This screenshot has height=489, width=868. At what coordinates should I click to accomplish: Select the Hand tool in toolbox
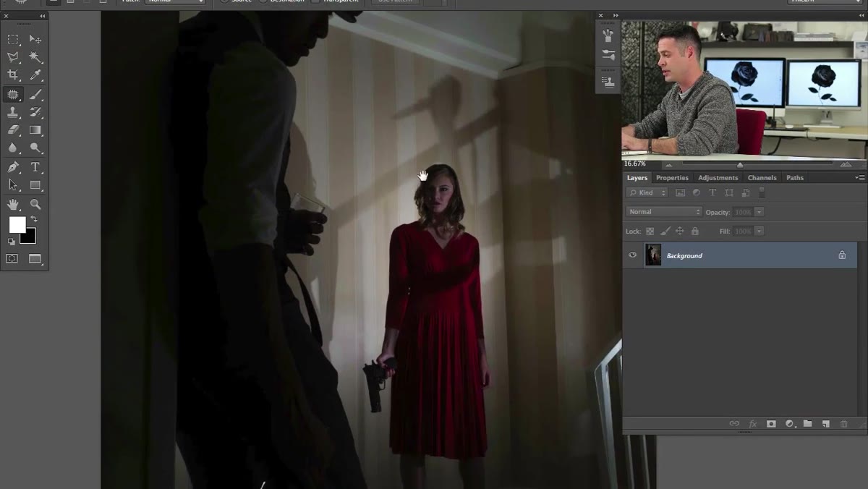coord(13,205)
